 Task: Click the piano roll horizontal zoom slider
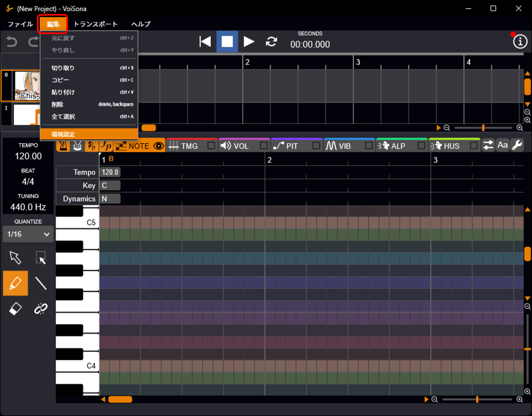(x=477, y=399)
